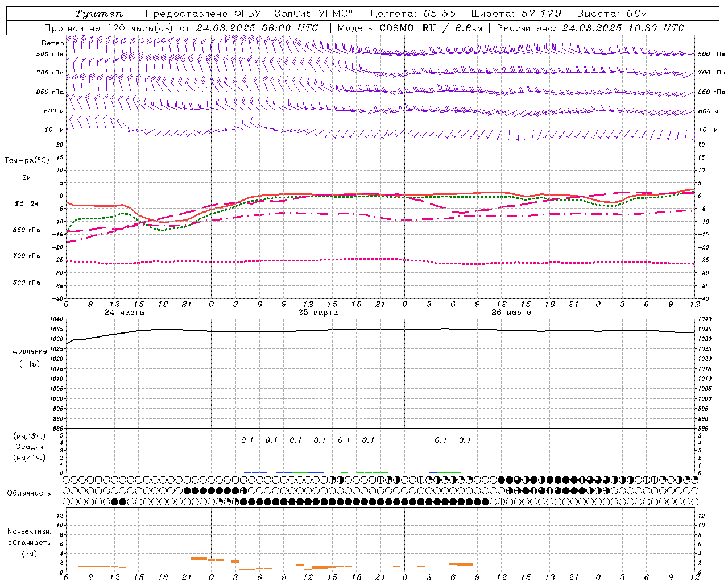The height and width of the screenshot is (582, 728).
Task: Click the "Высота: 66м" elevation text
Action: pyautogui.click(x=612, y=14)
